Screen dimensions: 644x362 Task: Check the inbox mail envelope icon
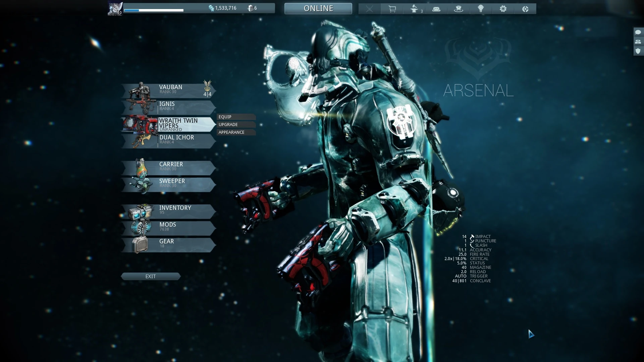click(436, 9)
